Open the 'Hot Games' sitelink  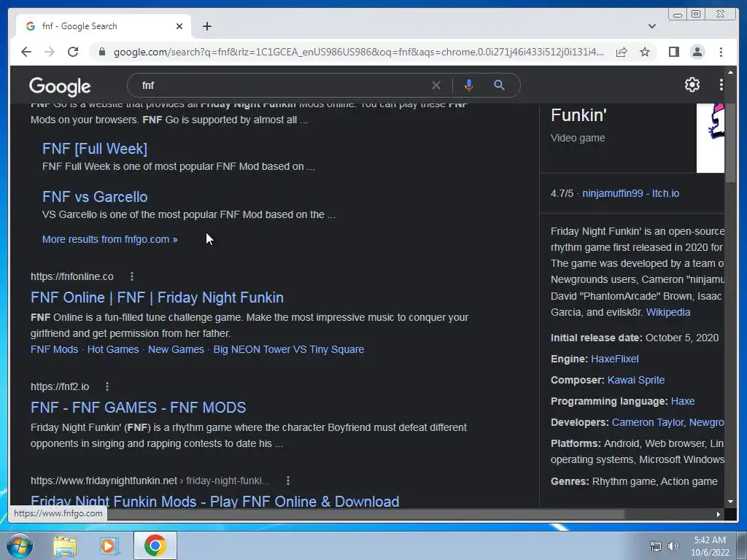pos(113,349)
